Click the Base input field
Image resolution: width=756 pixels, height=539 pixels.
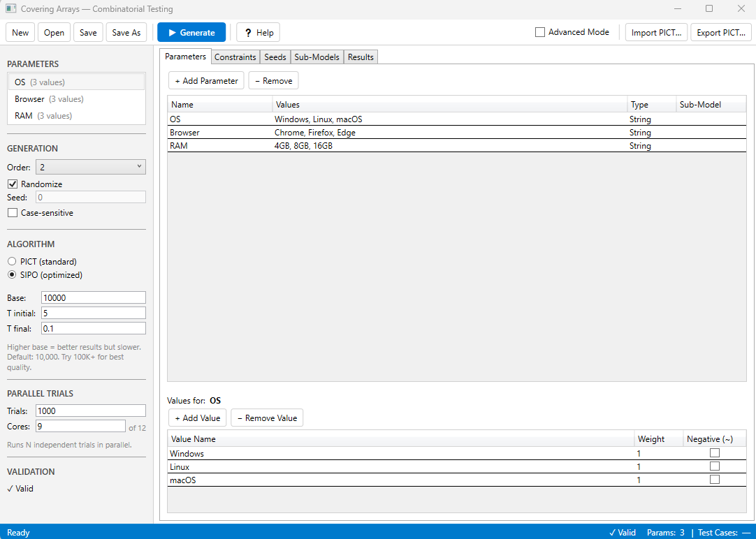click(x=93, y=297)
